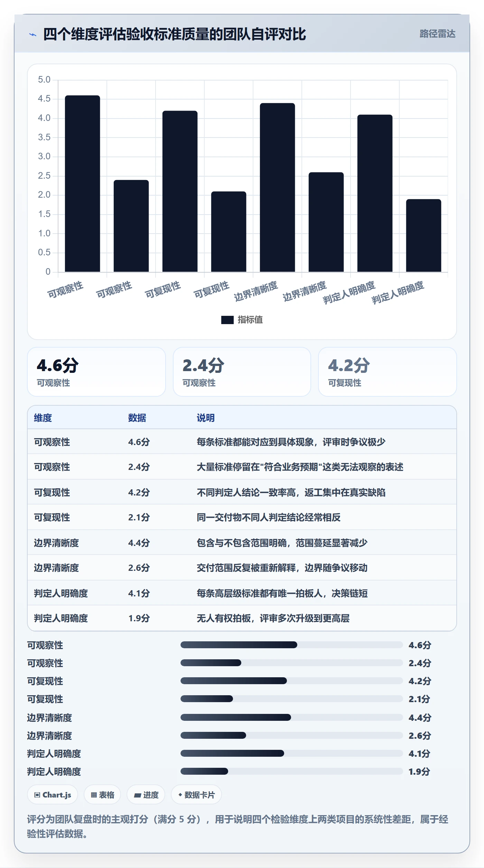Select the table cell 交付范围反复被重新解释，边界随争议移动

pos(282,568)
